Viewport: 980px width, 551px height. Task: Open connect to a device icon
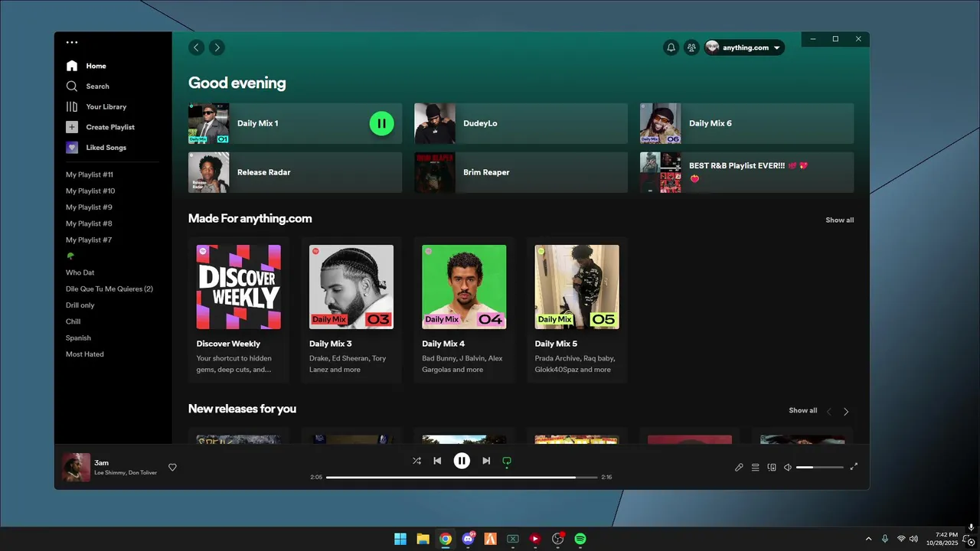coord(772,468)
